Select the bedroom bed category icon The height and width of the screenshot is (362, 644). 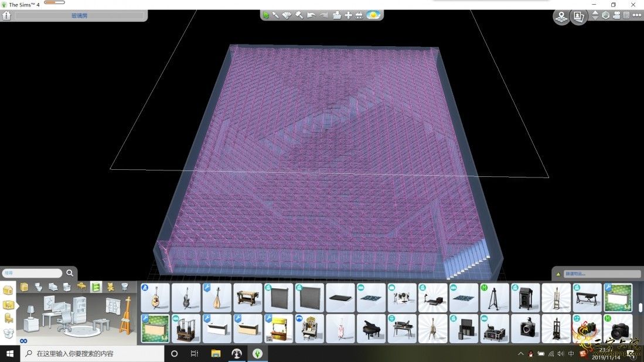tap(53, 287)
